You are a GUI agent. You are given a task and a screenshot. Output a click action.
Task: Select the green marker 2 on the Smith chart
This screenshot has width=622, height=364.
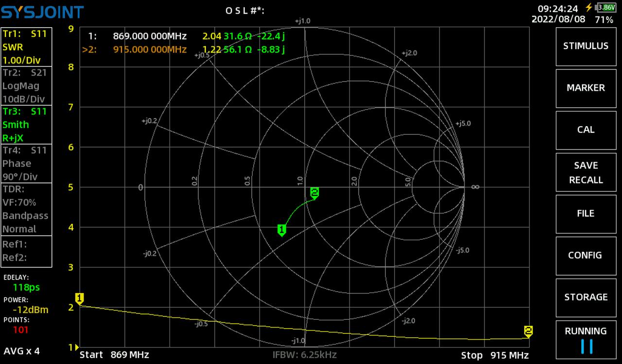(x=314, y=193)
